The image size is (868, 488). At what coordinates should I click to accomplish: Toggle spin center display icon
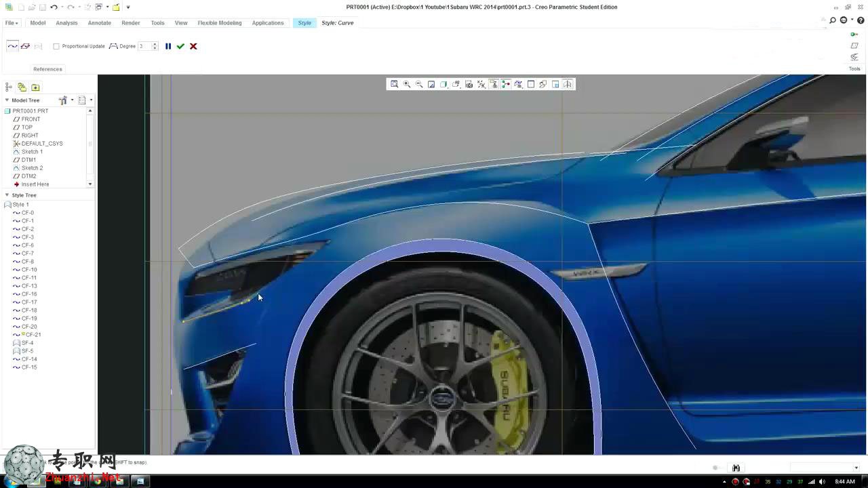point(506,84)
